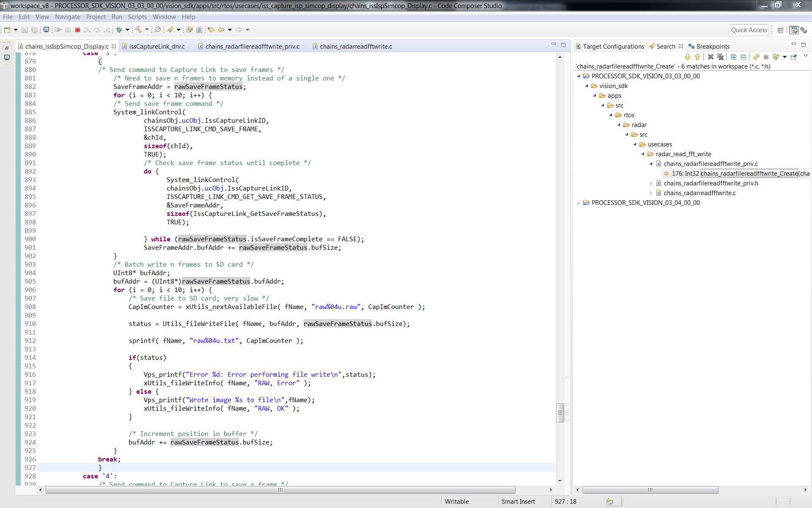Expand the PROCESSOR_SDK_VISION_03_04_00_00 project node
This screenshot has width=812, height=508.
click(579, 203)
